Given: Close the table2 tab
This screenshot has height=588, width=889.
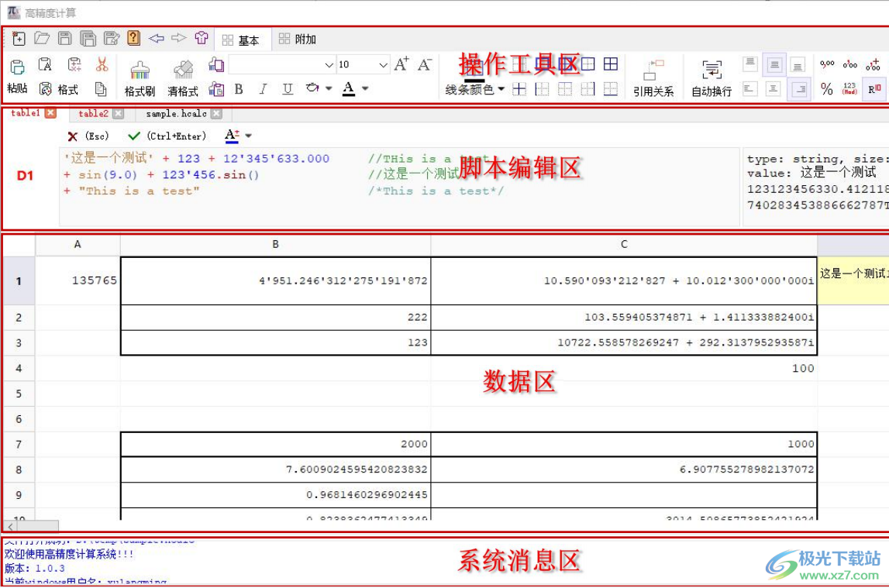Looking at the screenshot, I should (x=118, y=113).
